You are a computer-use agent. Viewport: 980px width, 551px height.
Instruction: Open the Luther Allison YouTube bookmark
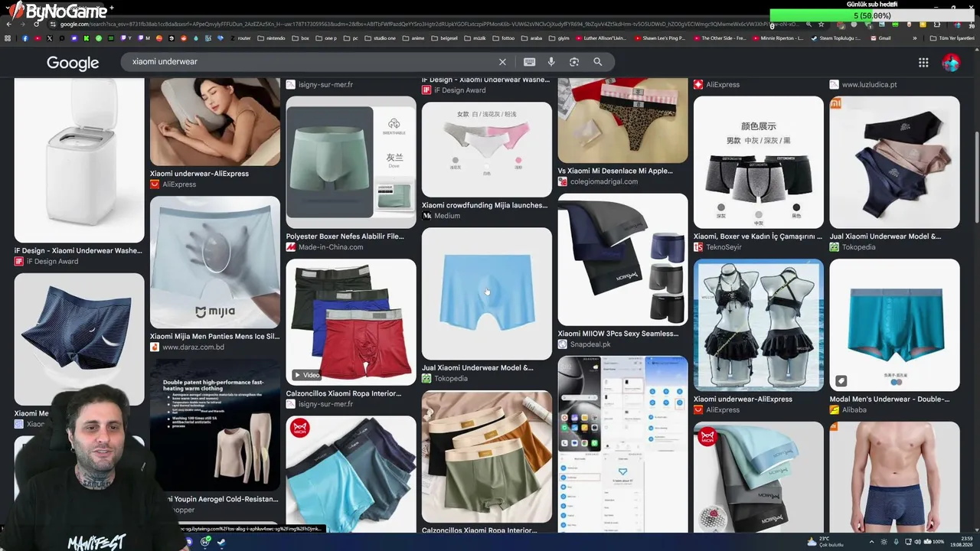click(600, 38)
